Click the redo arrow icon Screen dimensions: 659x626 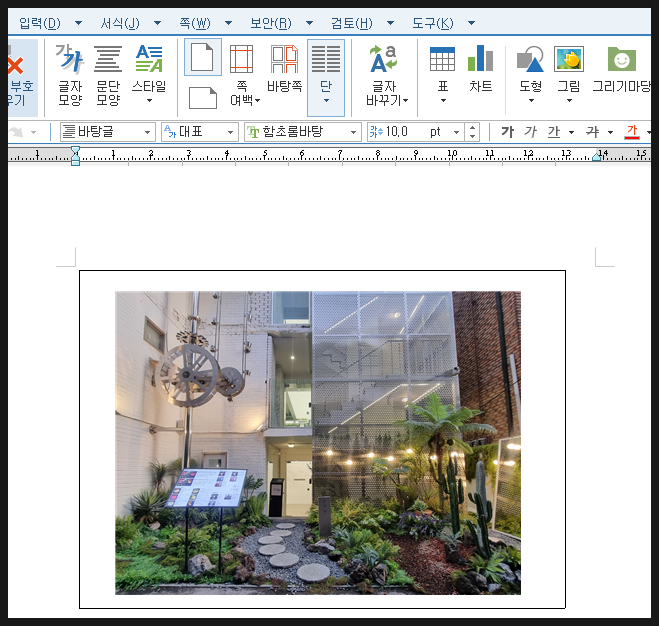point(16,132)
